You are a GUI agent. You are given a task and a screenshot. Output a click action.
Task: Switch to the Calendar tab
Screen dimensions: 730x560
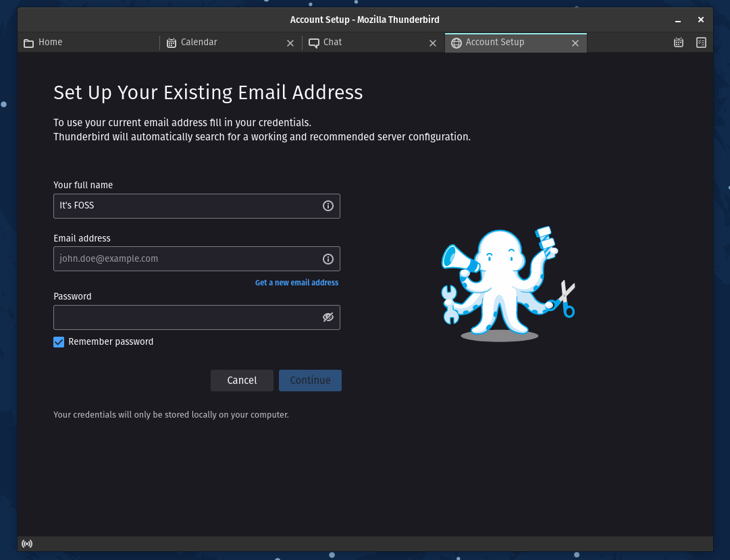[x=223, y=43]
